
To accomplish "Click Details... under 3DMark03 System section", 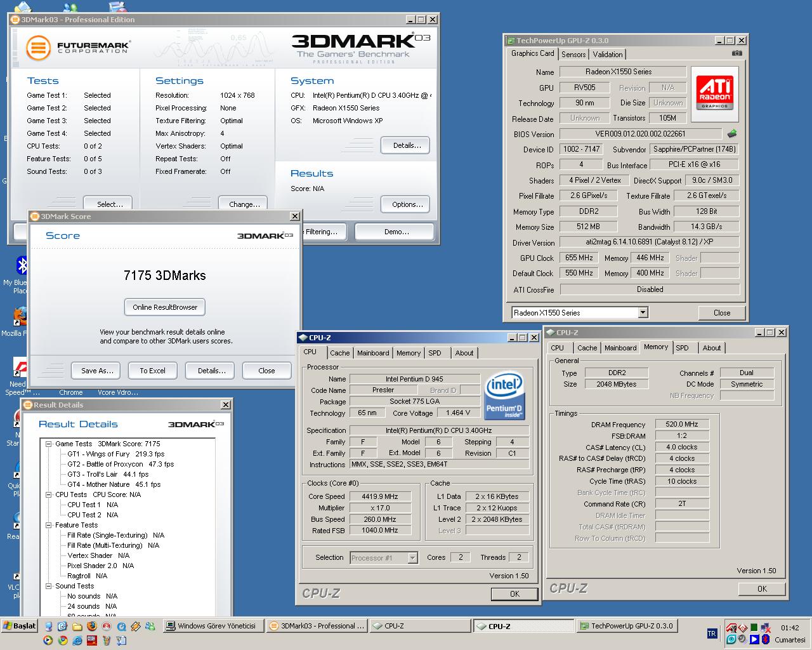I will 407,145.
